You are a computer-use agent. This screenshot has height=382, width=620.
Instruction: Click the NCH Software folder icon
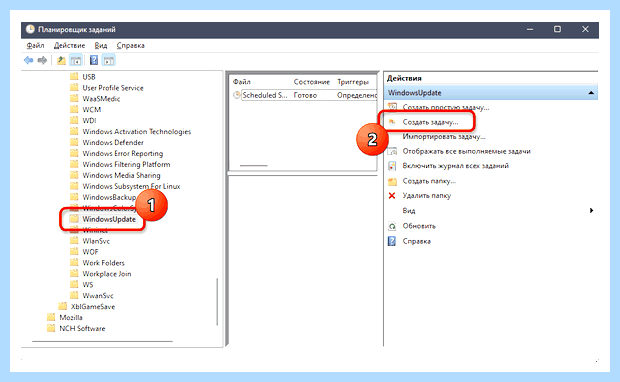[51, 328]
